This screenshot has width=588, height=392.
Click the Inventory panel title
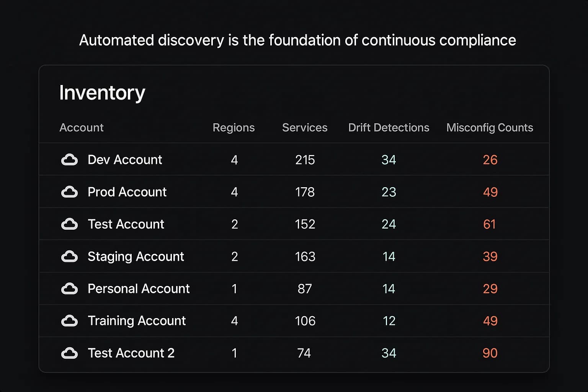coord(102,92)
